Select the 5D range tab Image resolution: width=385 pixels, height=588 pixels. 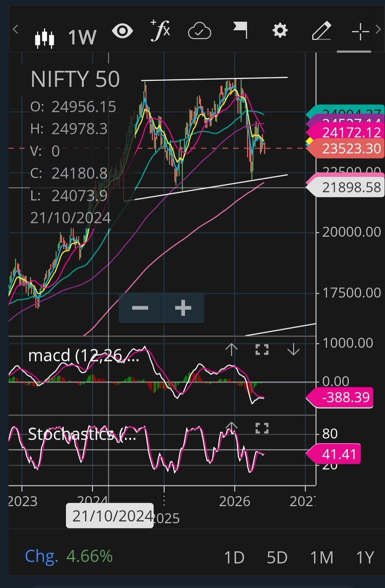click(x=277, y=557)
